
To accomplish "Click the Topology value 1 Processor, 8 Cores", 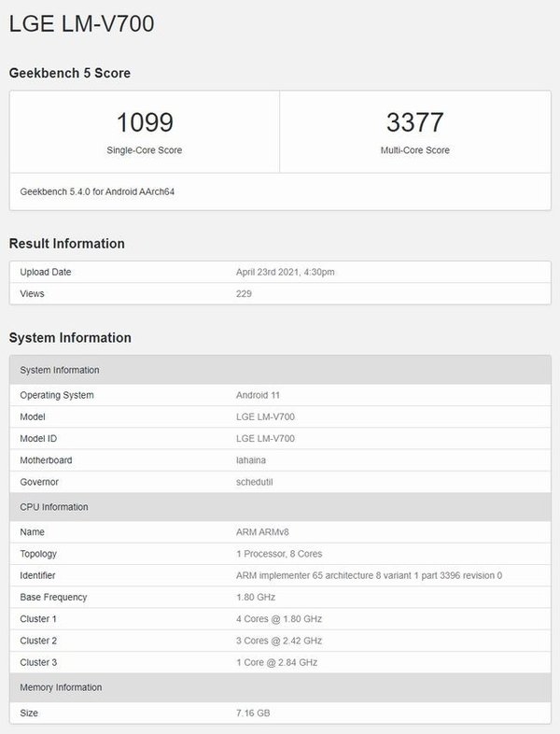I will pos(279,554).
